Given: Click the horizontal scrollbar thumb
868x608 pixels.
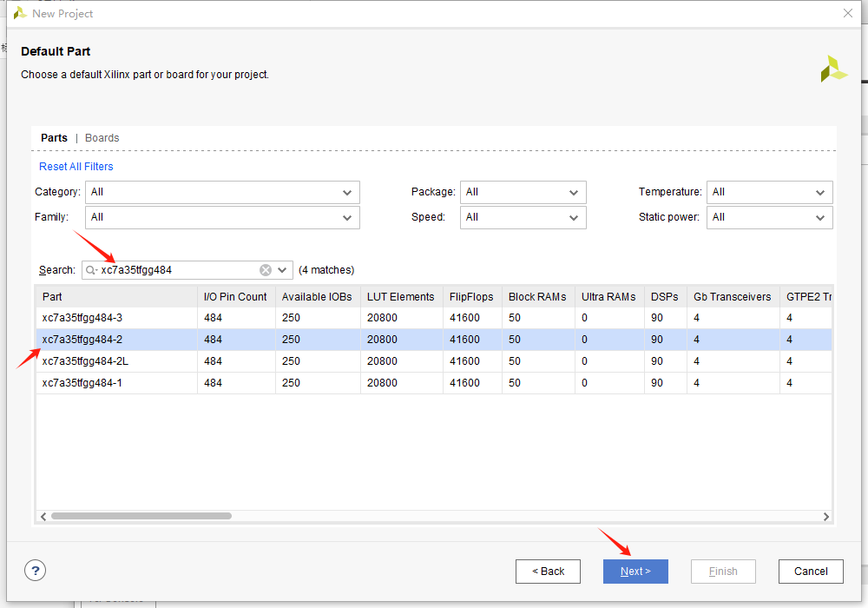Looking at the screenshot, I should tap(141, 516).
